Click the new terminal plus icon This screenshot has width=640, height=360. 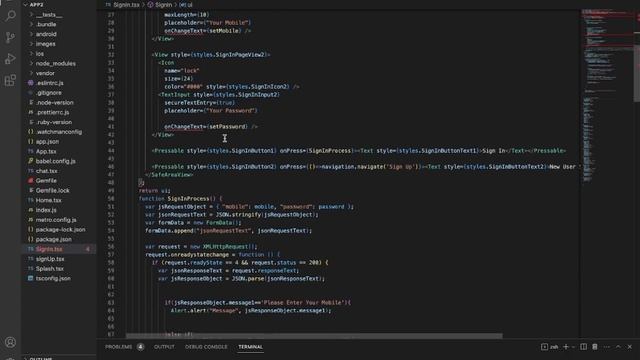tap(566, 347)
